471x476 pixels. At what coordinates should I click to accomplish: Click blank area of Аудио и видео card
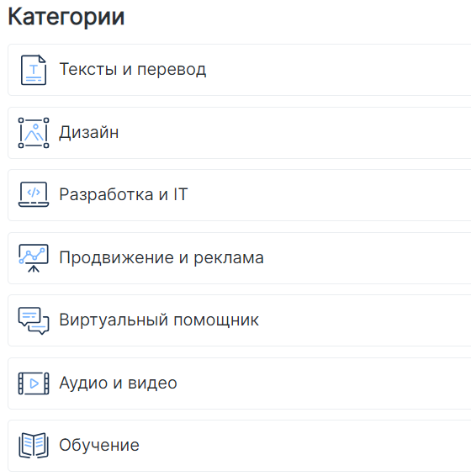coord(334,383)
